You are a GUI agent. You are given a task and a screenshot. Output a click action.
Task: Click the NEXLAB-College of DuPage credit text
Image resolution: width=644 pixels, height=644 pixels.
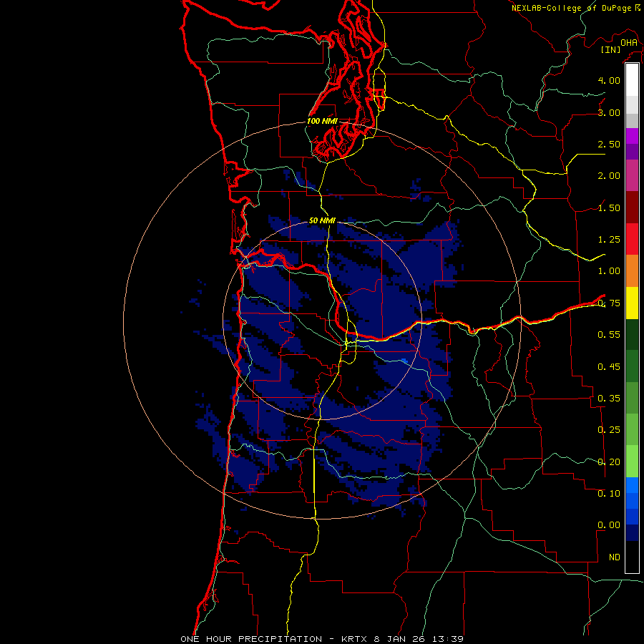tap(571, 8)
